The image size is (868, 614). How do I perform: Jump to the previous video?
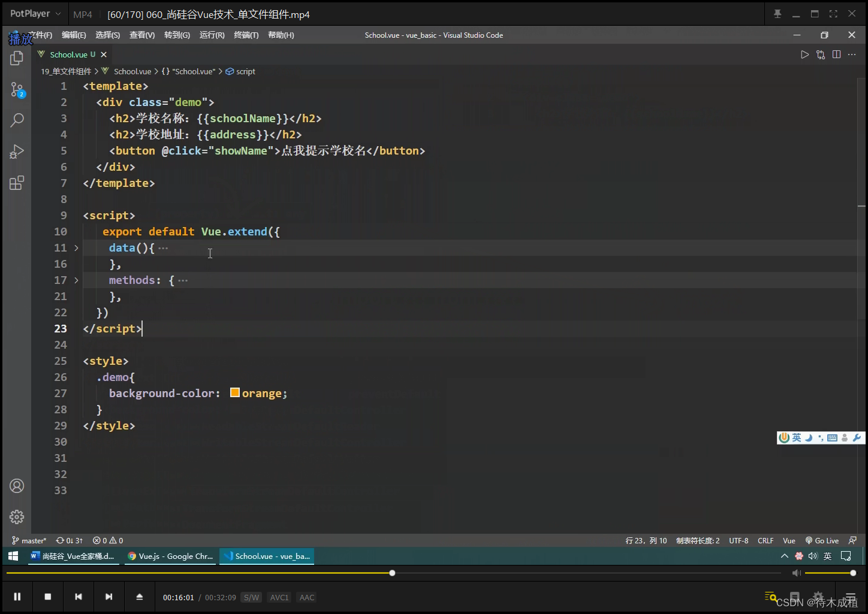click(x=79, y=597)
